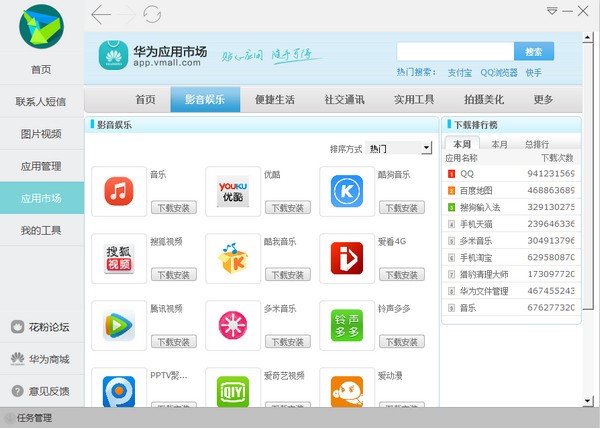Go to 首页 in left sidebar
601x430 pixels.
click(x=41, y=69)
